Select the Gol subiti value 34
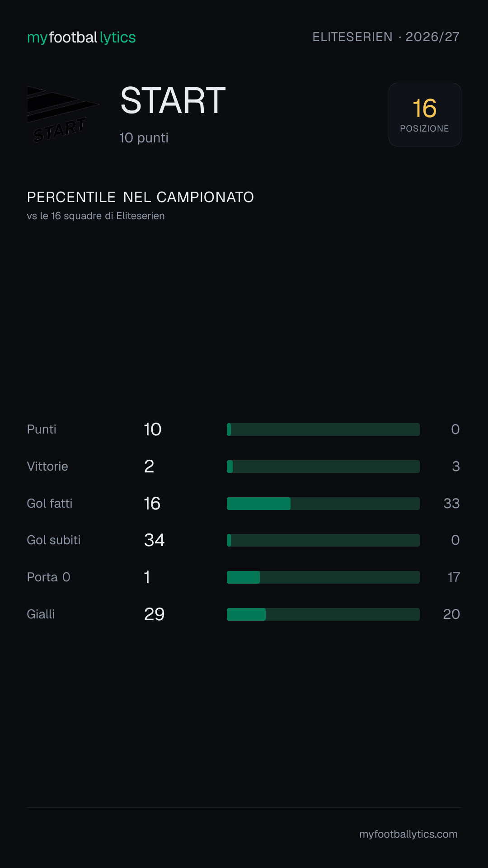The height and width of the screenshot is (868, 488). pos(154,540)
